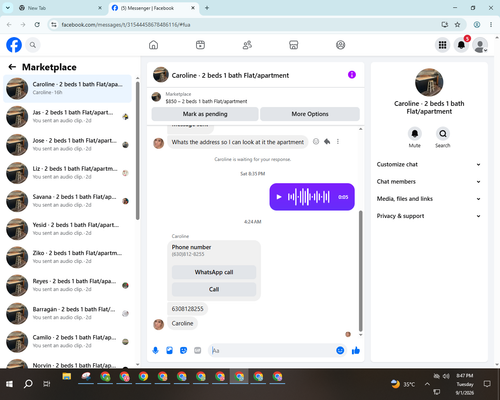Screen dimensions: 500x400
Task: Open the tab search dropdown arrow
Action: (x=8, y=8)
